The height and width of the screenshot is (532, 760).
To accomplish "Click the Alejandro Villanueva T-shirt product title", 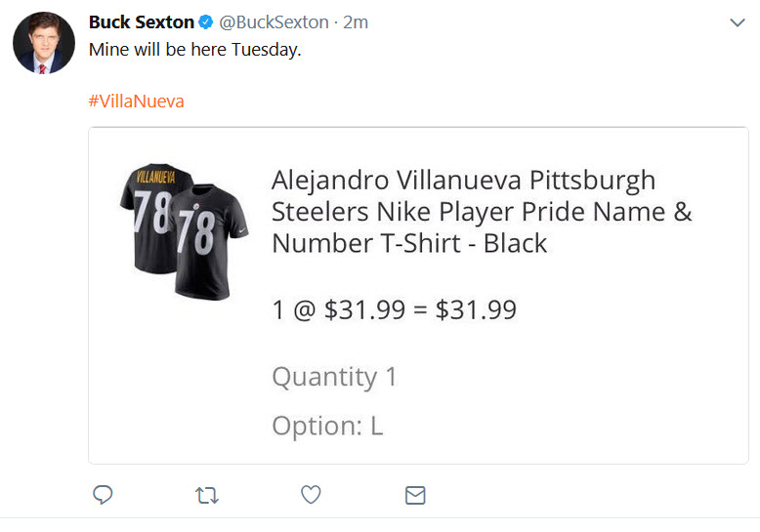I will point(482,211).
